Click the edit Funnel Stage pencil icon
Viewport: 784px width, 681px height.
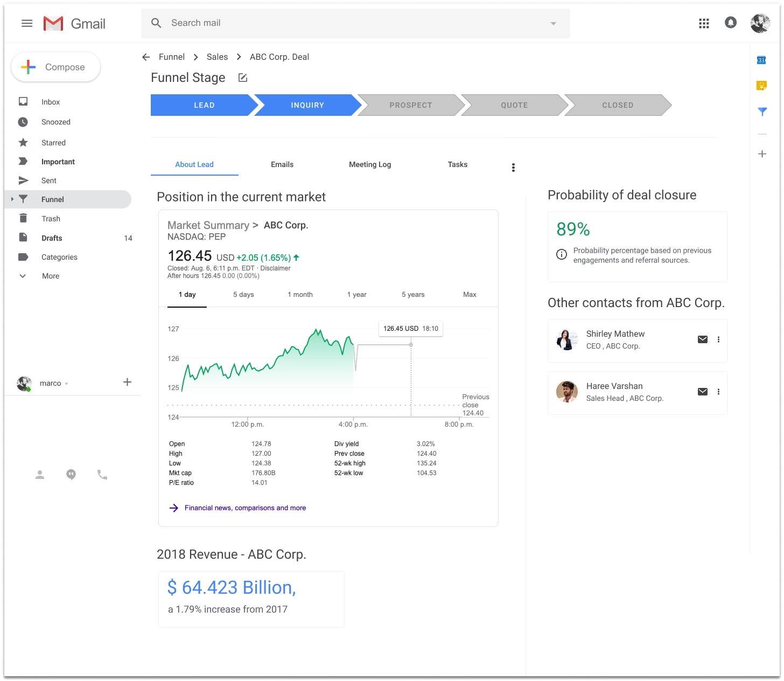(x=243, y=78)
